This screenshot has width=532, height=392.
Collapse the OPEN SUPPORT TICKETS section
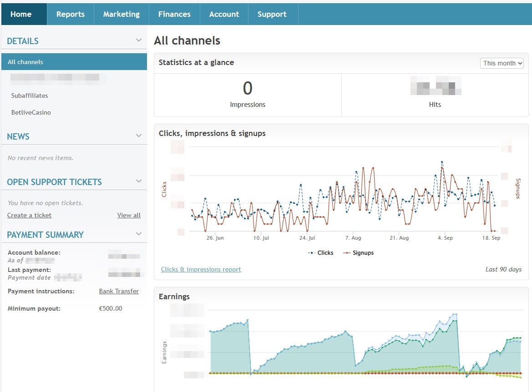[x=139, y=181]
